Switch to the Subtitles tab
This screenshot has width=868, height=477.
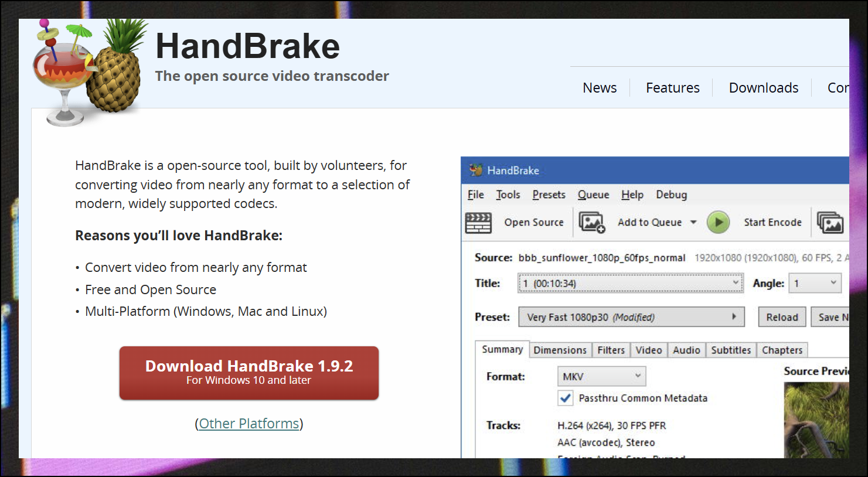731,350
